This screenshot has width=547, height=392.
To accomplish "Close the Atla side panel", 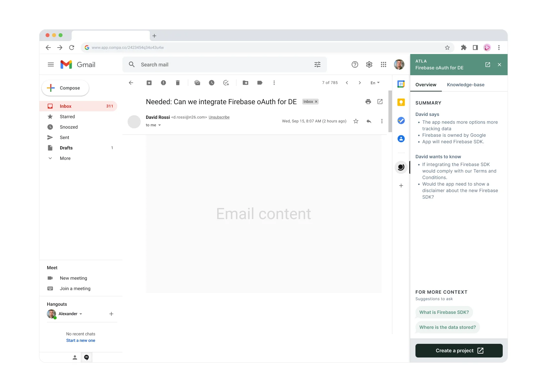I will point(499,64).
